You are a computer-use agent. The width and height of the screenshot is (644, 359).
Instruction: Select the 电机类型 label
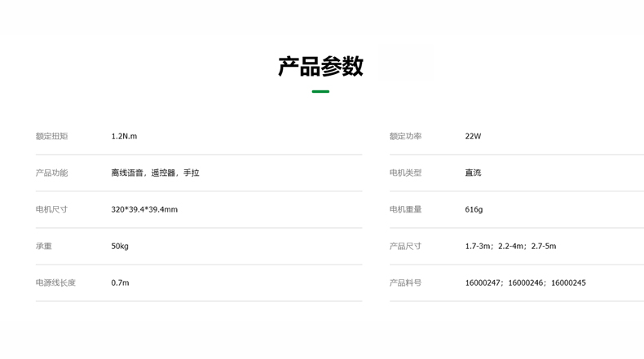point(405,173)
